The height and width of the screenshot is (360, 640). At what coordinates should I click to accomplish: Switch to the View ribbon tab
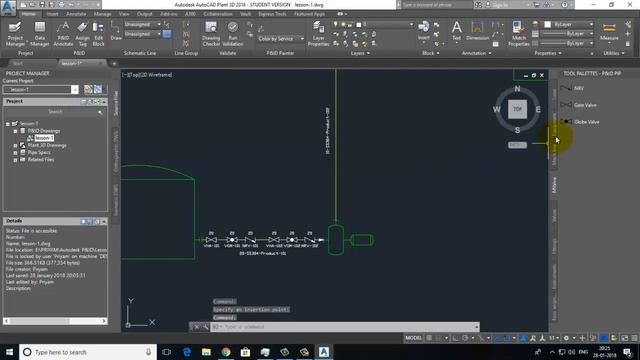124,14
